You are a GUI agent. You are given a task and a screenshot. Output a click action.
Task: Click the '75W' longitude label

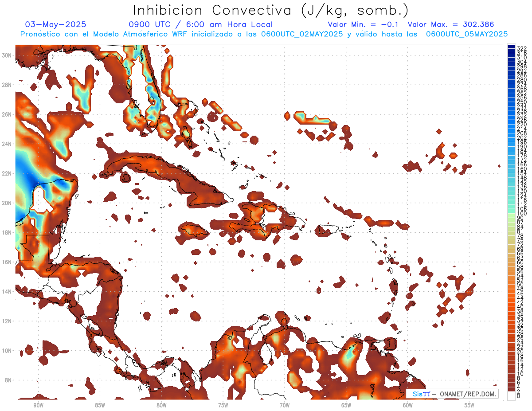(x=223, y=405)
